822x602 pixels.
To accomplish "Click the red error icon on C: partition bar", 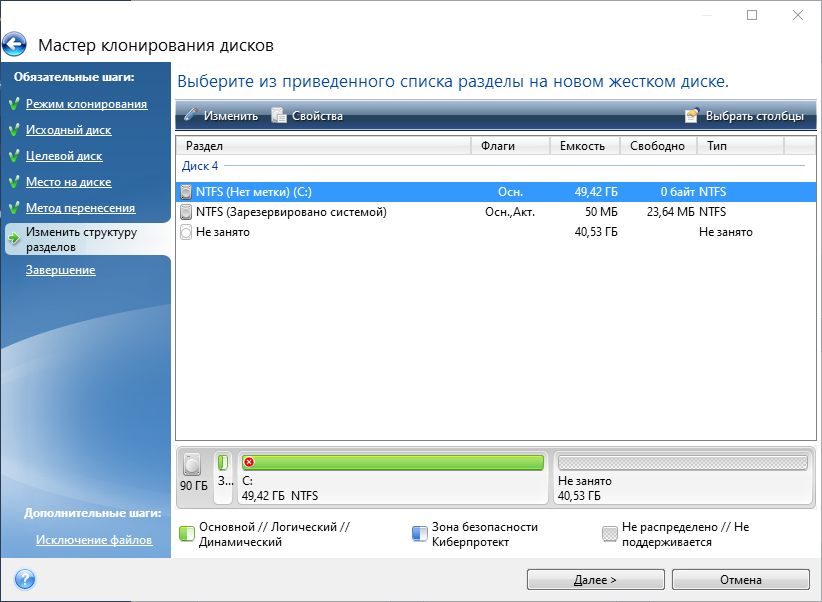I will coord(249,462).
